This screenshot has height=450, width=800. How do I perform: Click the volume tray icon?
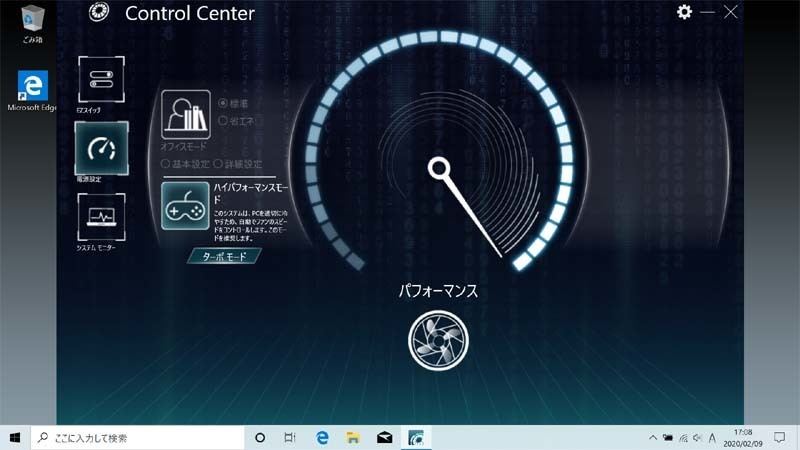pos(697,438)
